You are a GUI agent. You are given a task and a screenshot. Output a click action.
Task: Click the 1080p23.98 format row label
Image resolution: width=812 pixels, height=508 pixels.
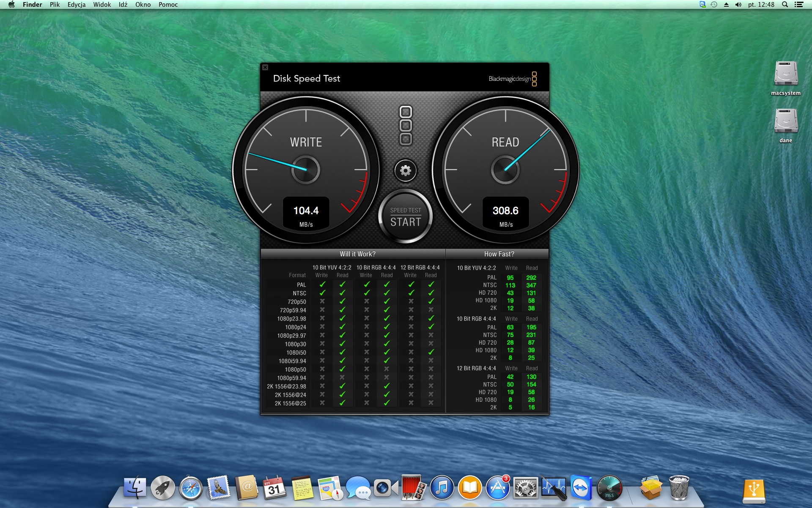tap(291, 319)
